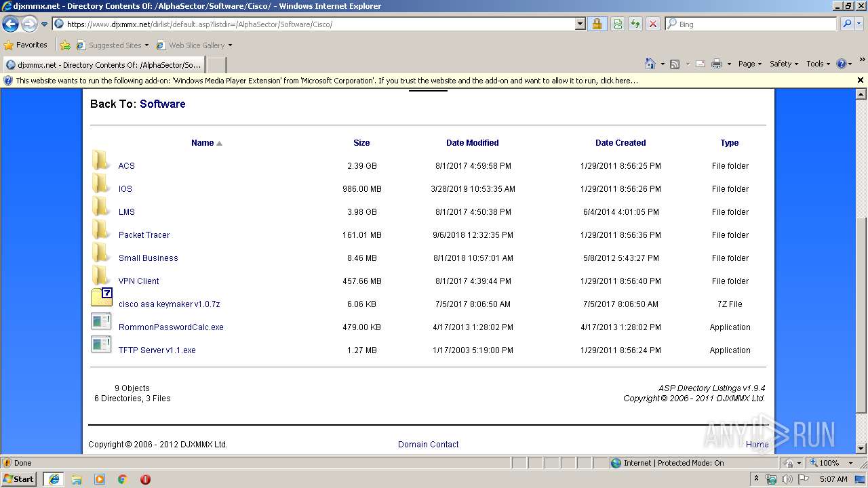
Task: Open the search provider dropdown arrow
Action: point(860,24)
